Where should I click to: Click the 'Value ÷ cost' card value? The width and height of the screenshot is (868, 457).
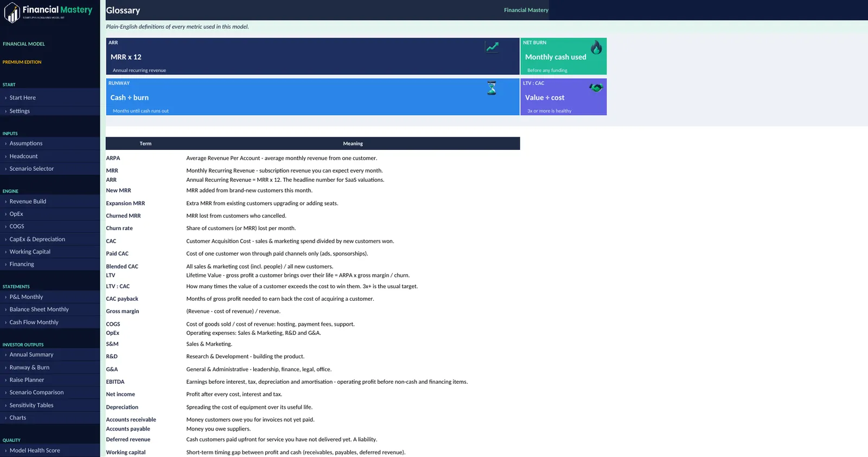point(545,98)
